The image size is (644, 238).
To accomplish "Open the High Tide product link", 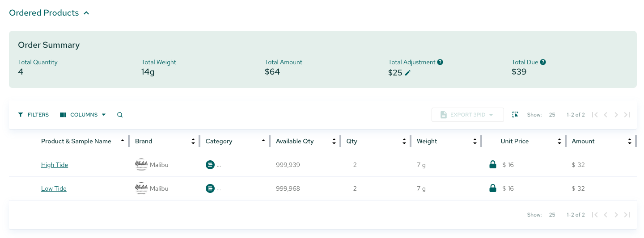I will (55, 165).
